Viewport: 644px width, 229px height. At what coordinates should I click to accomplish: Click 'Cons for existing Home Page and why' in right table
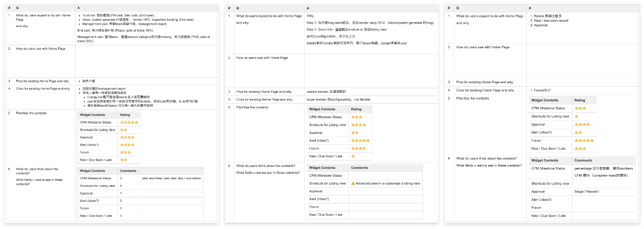click(x=485, y=90)
